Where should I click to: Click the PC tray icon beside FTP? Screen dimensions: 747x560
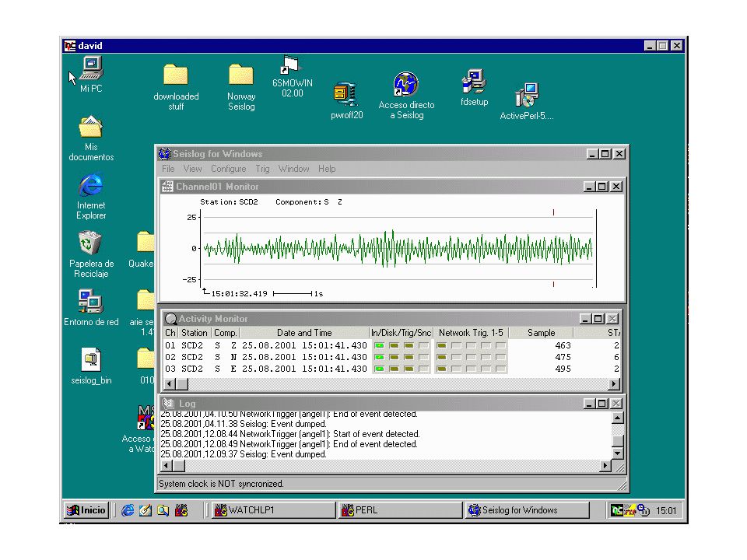point(617,510)
